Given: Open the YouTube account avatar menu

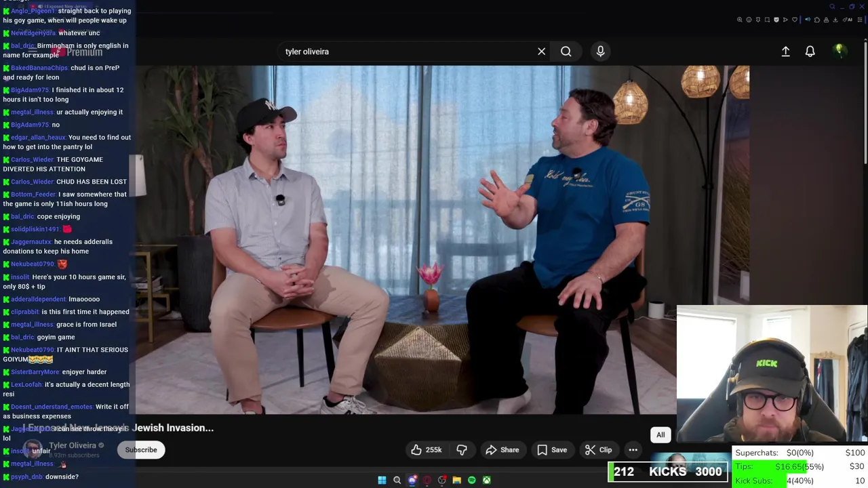Looking at the screenshot, I should click(839, 51).
